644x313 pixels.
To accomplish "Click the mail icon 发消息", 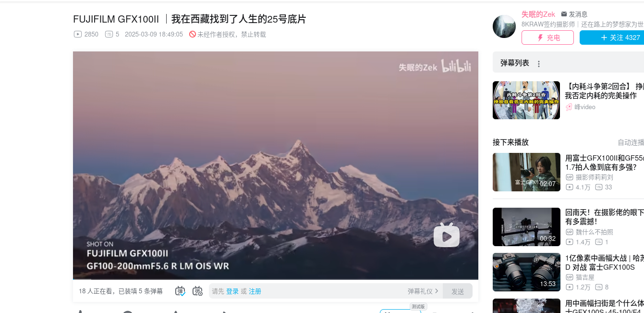I will pyautogui.click(x=574, y=14).
